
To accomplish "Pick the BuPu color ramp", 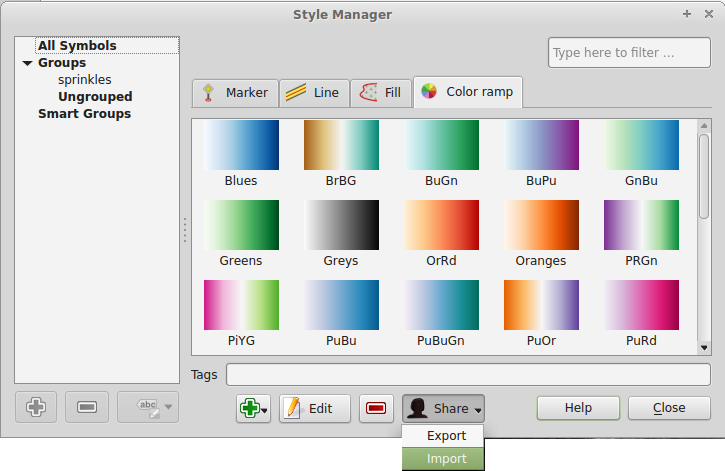I will point(541,145).
